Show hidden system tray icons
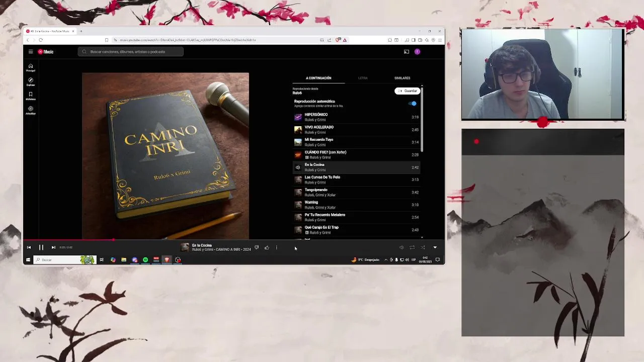 click(x=386, y=260)
